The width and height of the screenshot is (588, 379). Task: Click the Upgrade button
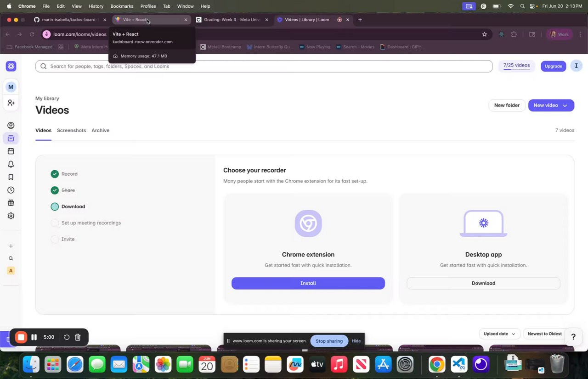[x=553, y=66]
